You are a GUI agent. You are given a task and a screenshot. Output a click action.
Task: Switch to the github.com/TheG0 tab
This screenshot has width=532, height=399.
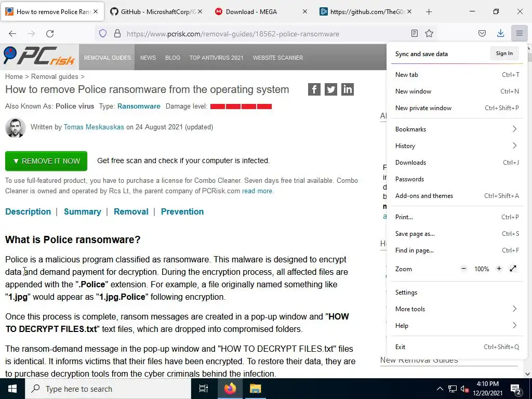click(365, 11)
